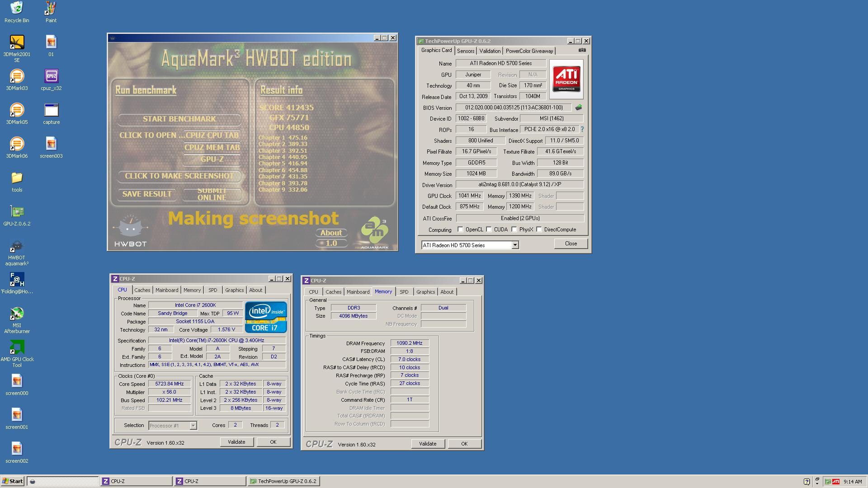Click the taskbar clock showing 9:14 AM
Image resolution: width=868 pixels, height=488 pixels.
(x=852, y=482)
